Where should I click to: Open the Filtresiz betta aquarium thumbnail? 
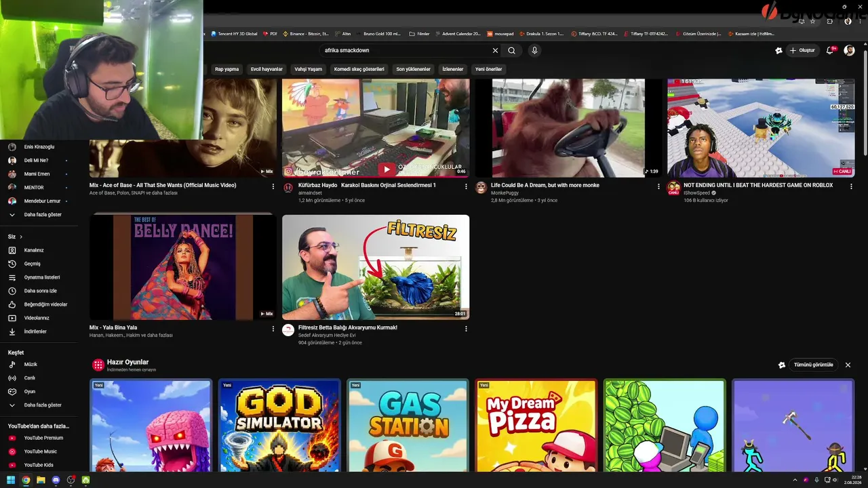(x=376, y=267)
